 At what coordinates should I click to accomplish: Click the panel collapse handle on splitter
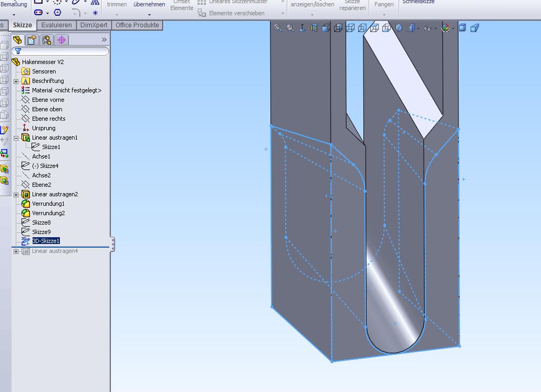(113, 244)
